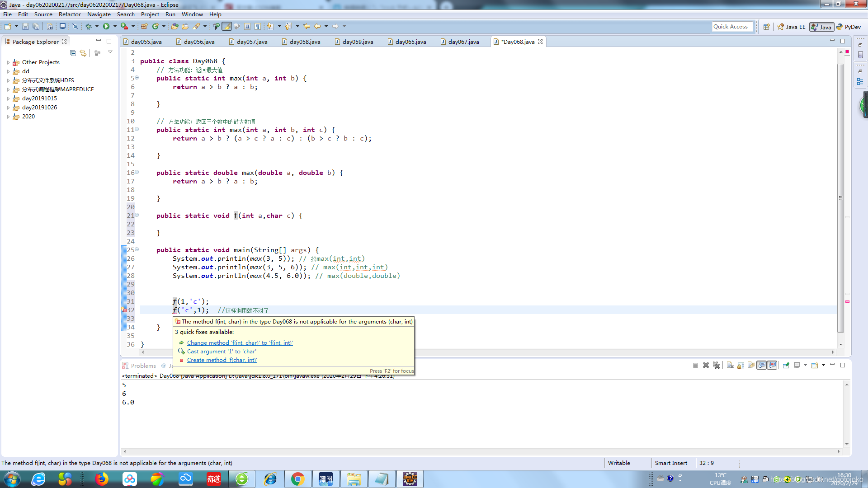Click the Debug bug icon
The width and height of the screenshot is (868, 488).
(89, 27)
